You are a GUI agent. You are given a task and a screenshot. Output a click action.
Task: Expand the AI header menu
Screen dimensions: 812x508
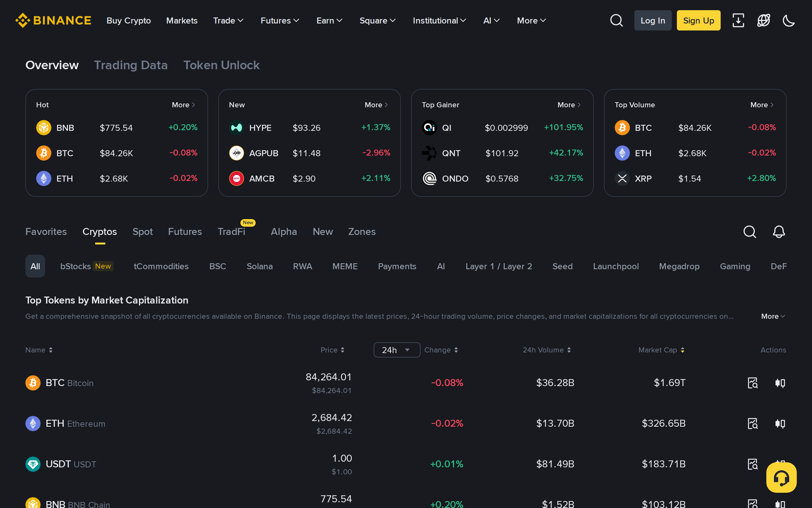[492, 21]
